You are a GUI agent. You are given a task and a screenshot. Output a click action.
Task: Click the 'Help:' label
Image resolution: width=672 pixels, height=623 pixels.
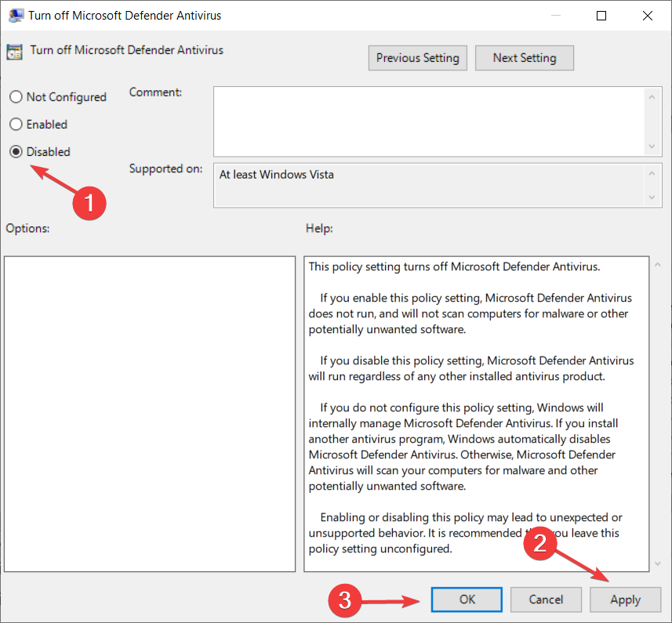click(x=319, y=228)
